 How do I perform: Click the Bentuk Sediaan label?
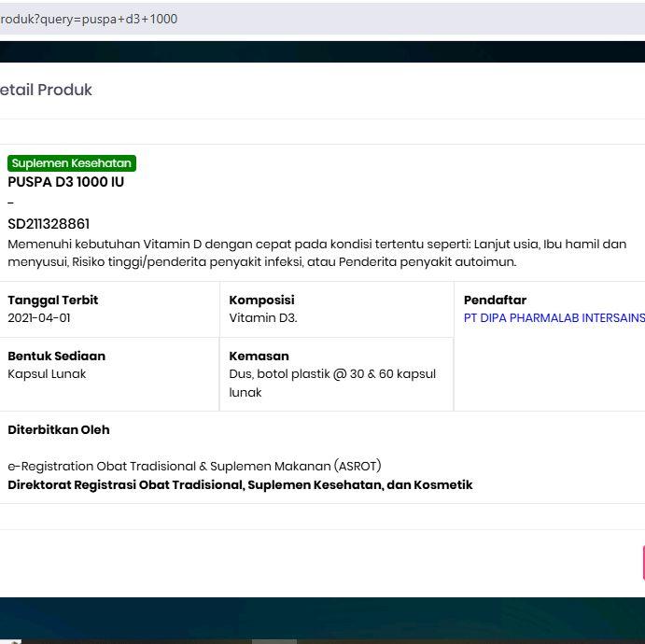(x=57, y=356)
